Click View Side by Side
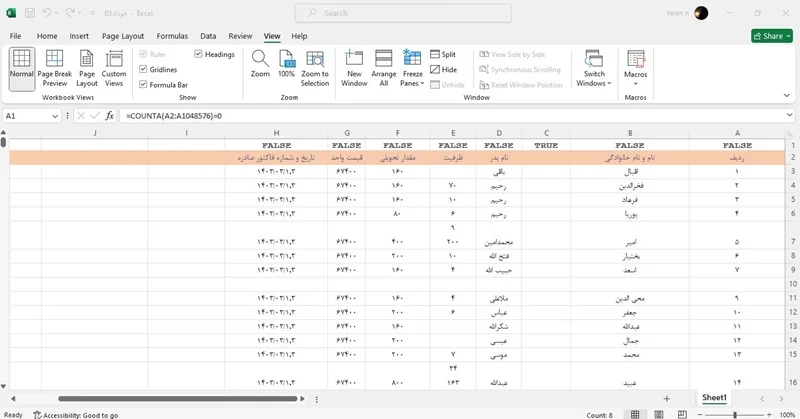Viewport: 800px width, 419px height. (x=512, y=54)
